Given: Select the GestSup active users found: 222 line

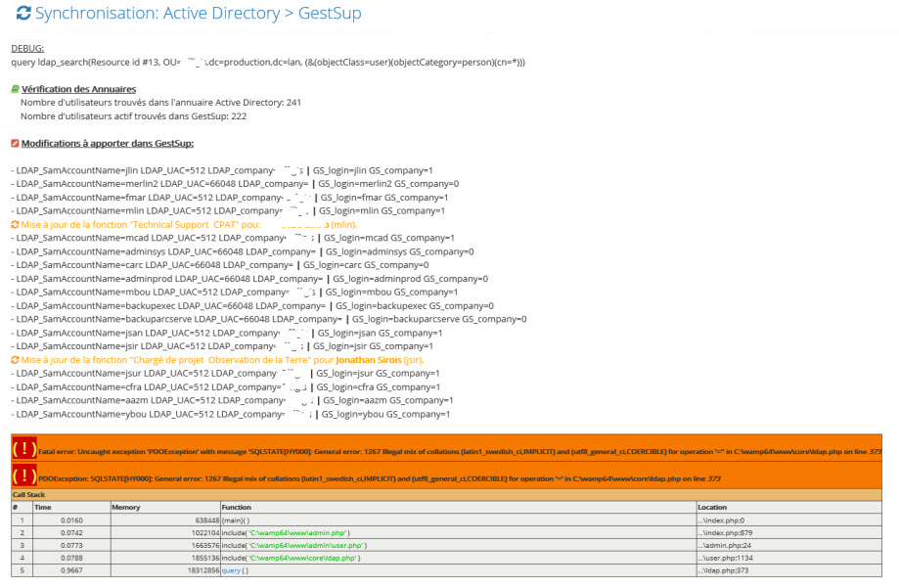Looking at the screenshot, I should pos(134,116).
